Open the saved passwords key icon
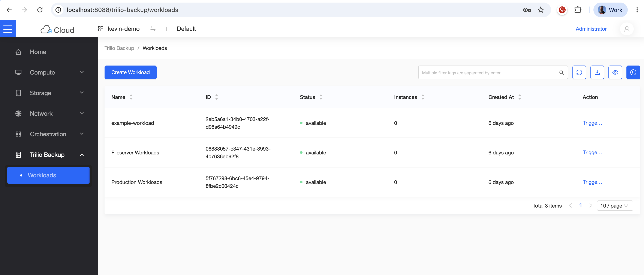 [527, 10]
